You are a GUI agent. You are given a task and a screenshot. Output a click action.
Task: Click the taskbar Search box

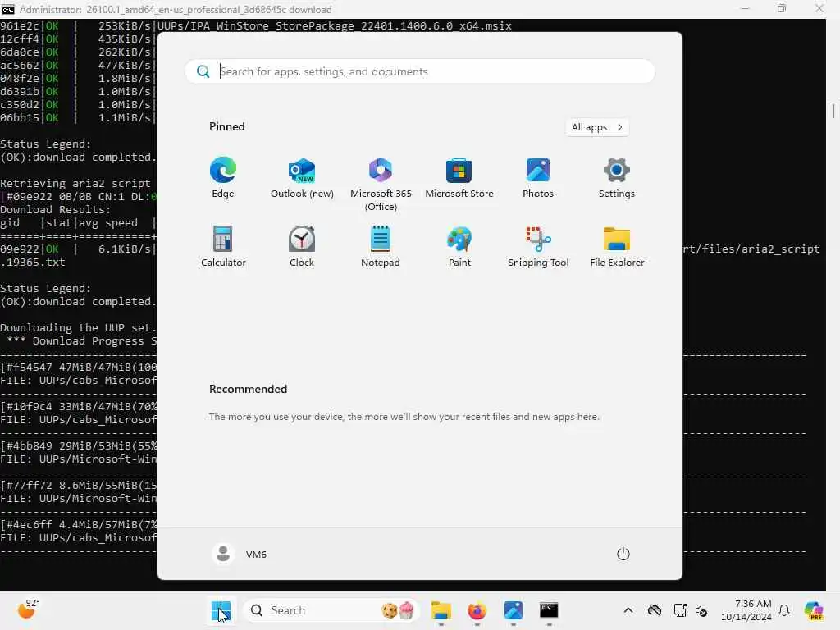point(331,610)
